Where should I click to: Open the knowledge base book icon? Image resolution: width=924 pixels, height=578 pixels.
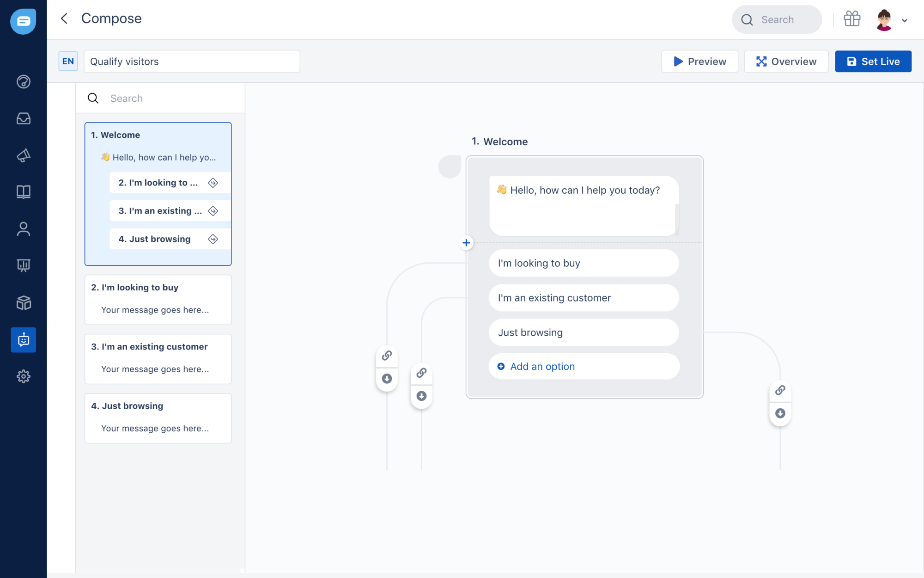point(24,192)
